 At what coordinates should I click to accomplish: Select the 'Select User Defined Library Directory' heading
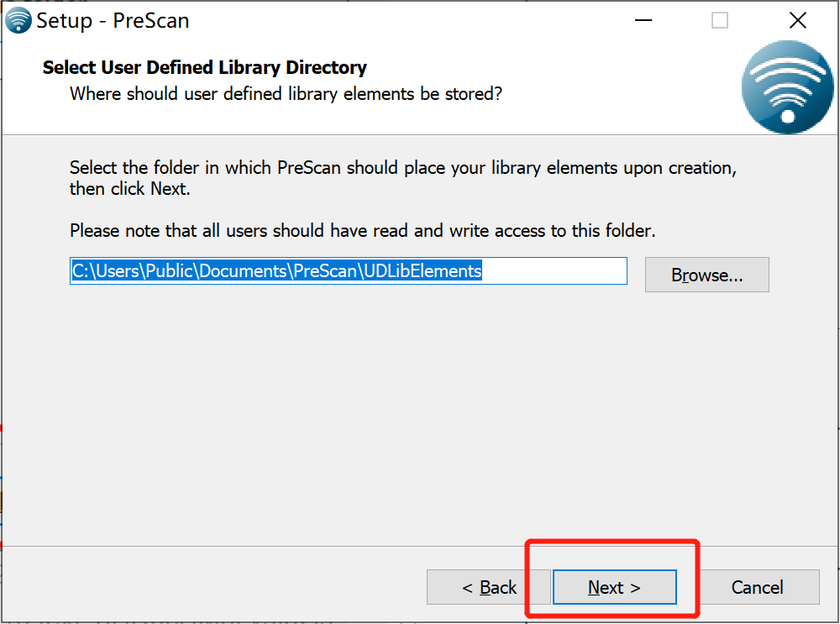[x=205, y=67]
